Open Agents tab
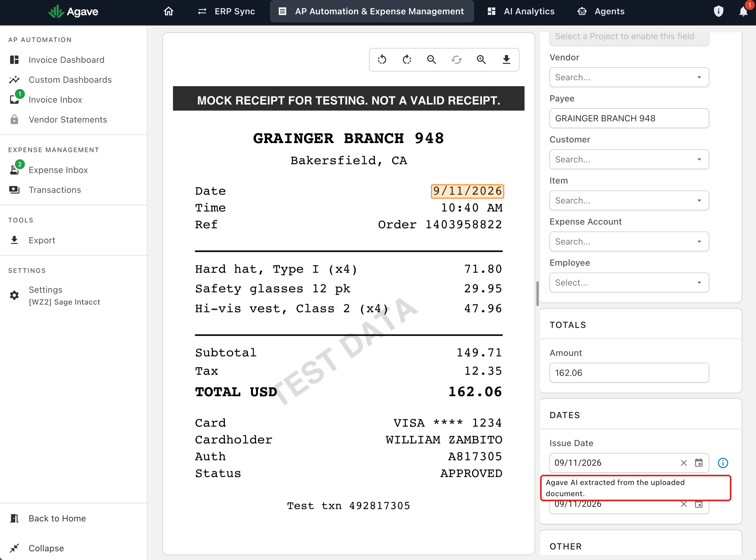This screenshot has height=560, width=756. click(601, 11)
